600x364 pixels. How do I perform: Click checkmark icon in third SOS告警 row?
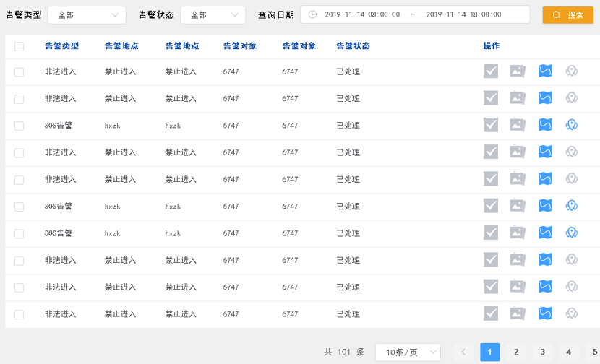pos(491,233)
